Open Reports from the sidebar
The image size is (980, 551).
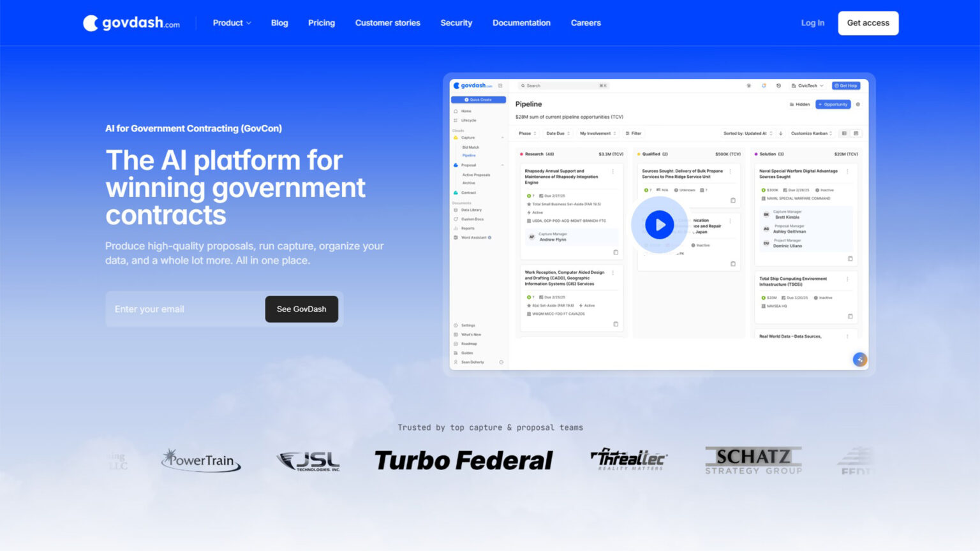pos(470,228)
